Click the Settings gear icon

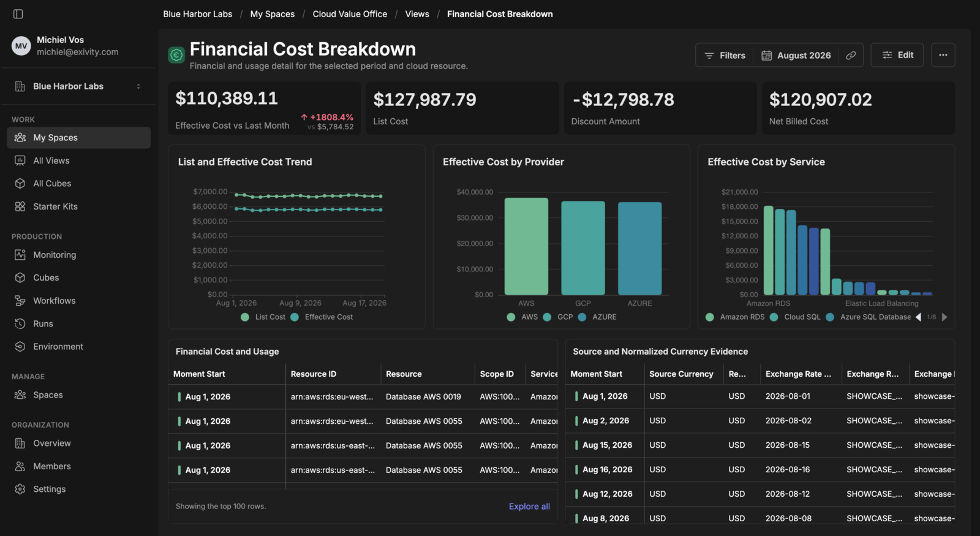[x=20, y=489]
